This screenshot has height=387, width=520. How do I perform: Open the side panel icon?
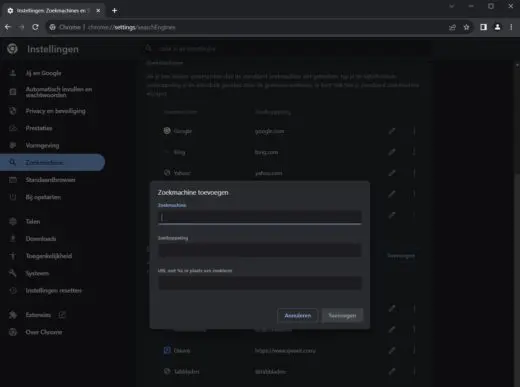[x=483, y=27]
